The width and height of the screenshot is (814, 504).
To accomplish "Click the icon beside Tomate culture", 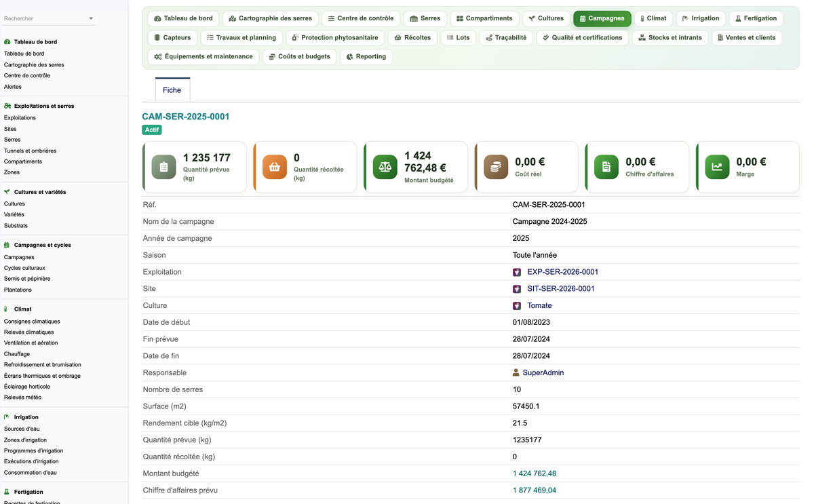I will (x=517, y=306).
